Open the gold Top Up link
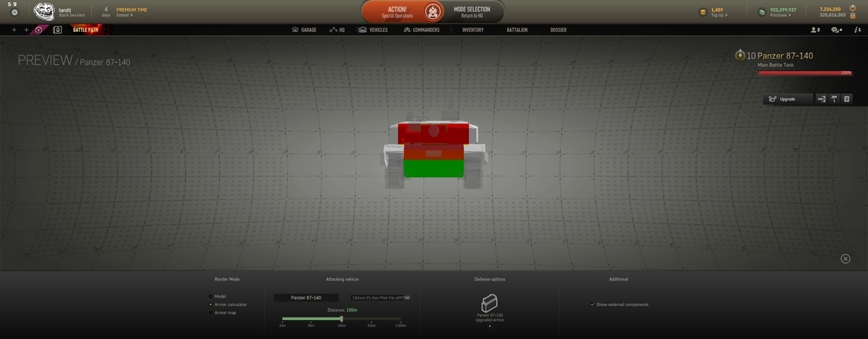The image size is (868, 339). click(x=719, y=14)
